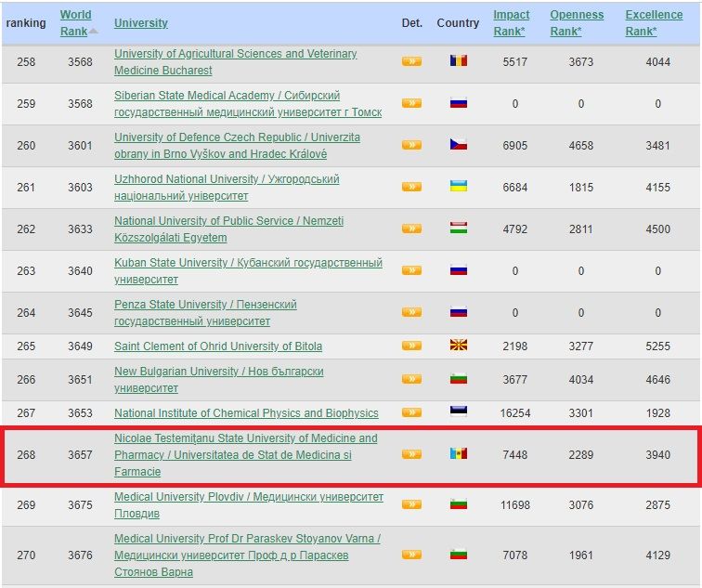
Task: Click details arrow for Nicolae Testemitanu University
Action: tap(411, 454)
